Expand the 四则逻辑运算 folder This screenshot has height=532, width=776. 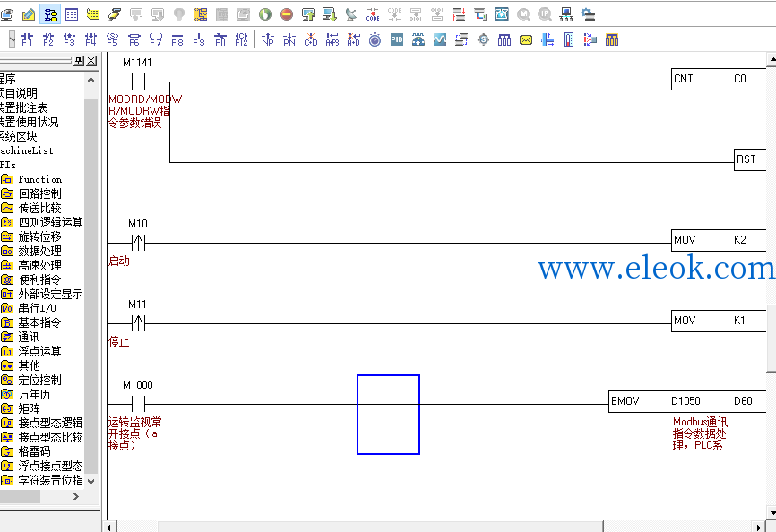[x=41, y=222]
